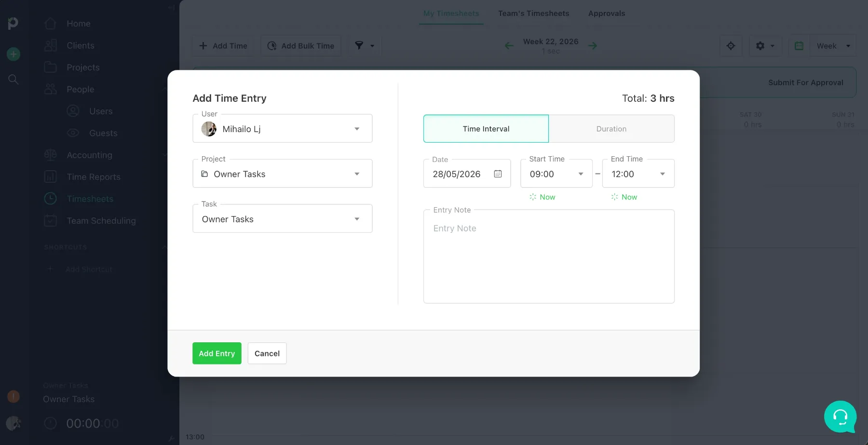The width and height of the screenshot is (868, 445).
Task: Open the settings gear icon in toolbar
Action: pyautogui.click(x=760, y=46)
